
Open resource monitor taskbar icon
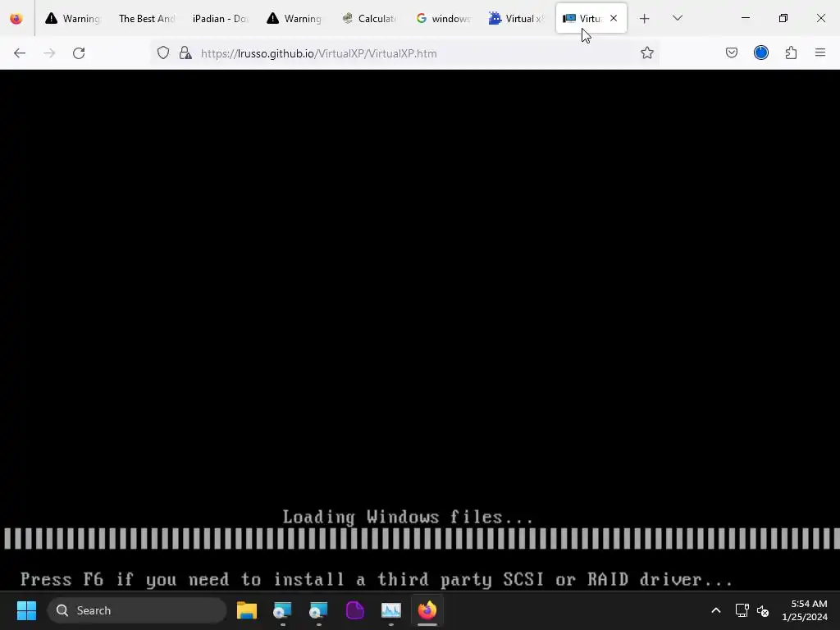(x=391, y=610)
